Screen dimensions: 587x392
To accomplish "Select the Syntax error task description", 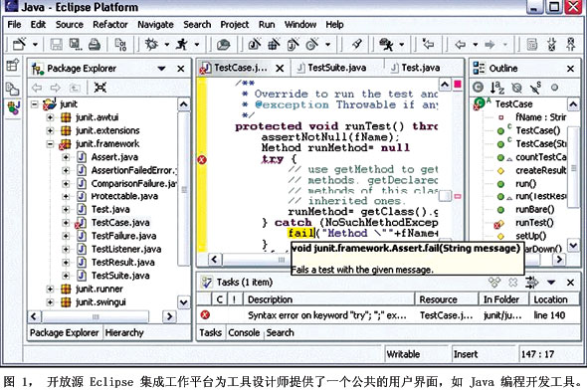I will 326,315.
